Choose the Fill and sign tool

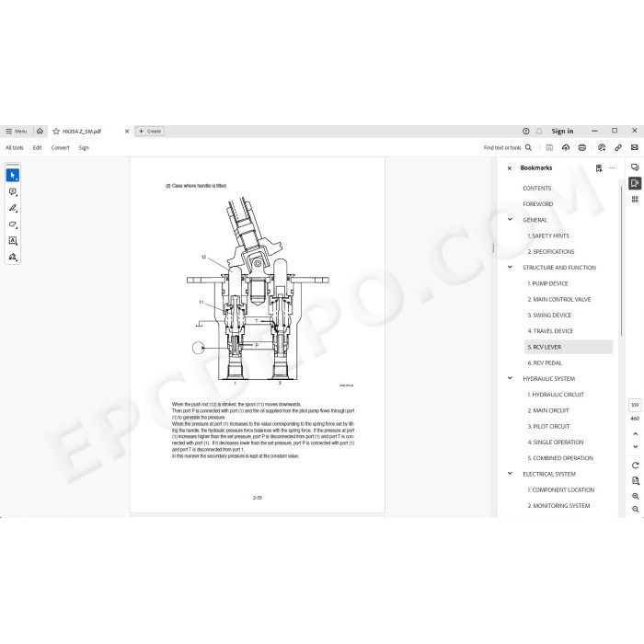[13, 257]
